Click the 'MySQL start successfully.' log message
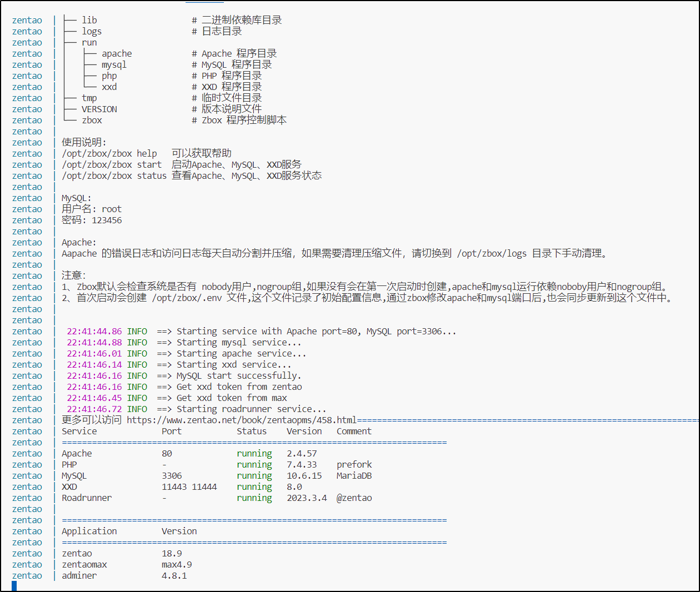 coord(239,375)
